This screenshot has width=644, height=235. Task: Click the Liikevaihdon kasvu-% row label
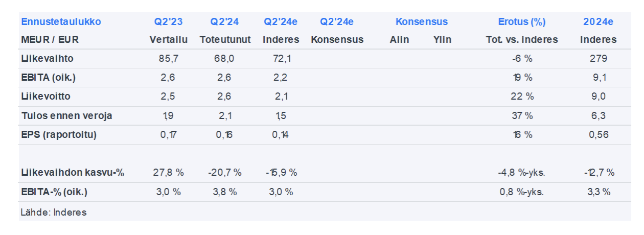coord(73,173)
